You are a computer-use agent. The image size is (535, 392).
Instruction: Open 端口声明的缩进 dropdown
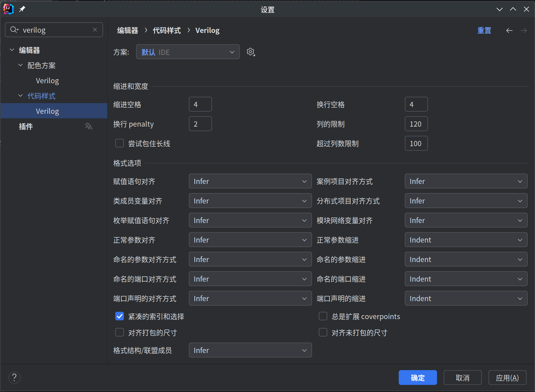(466, 298)
